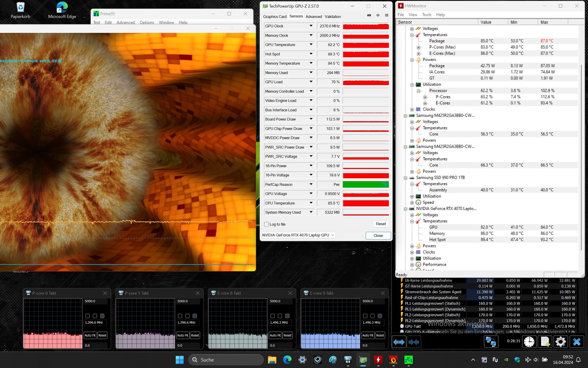Open the Papierkorb desktop icon
This screenshot has width=588, height=368.
click(x=21, y=10)
